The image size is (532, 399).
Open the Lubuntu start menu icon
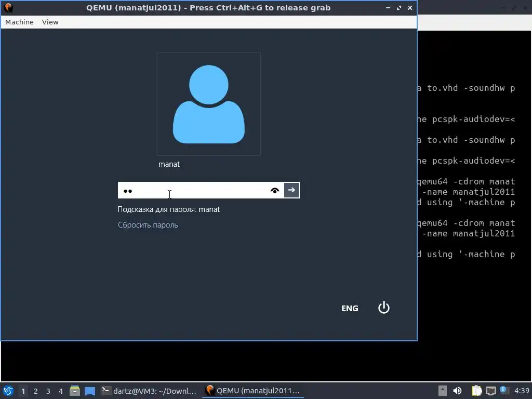pos(8,391)
